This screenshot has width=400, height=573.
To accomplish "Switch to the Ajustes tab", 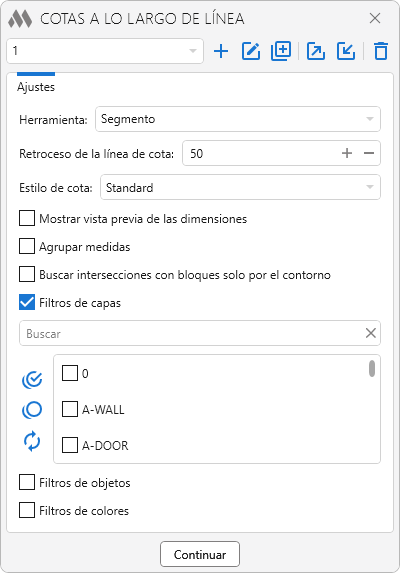I will 36,87.
